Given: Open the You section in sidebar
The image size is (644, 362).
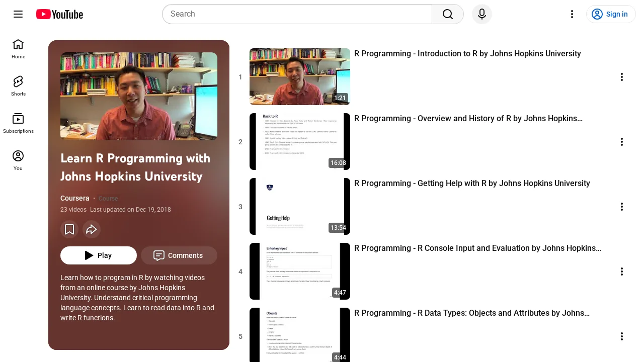Looking at the screenshot, I should tap(18, 160).
